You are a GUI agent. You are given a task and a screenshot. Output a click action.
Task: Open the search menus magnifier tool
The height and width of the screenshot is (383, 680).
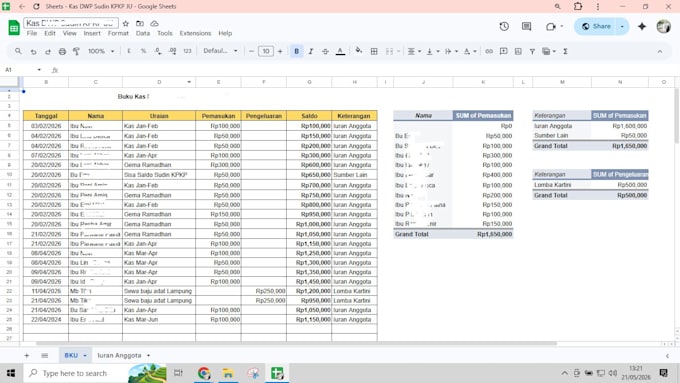18,51
